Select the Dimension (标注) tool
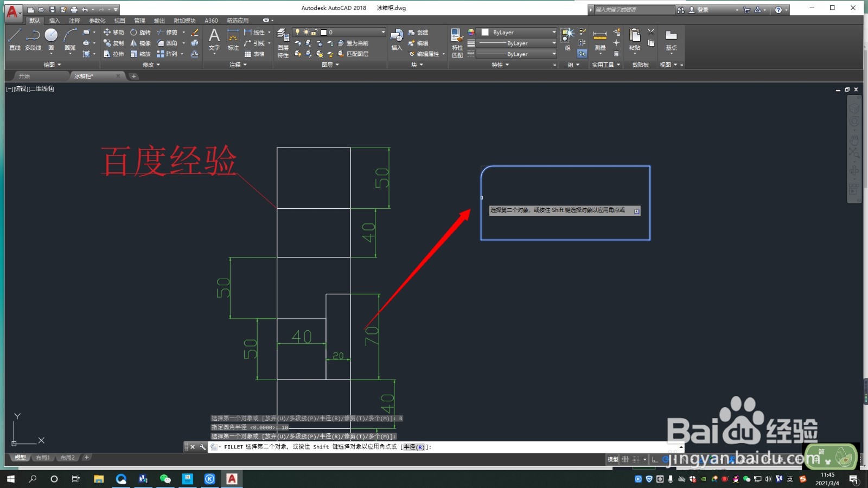This screenshot has width=868, height=488. click(x=233, y=39)
